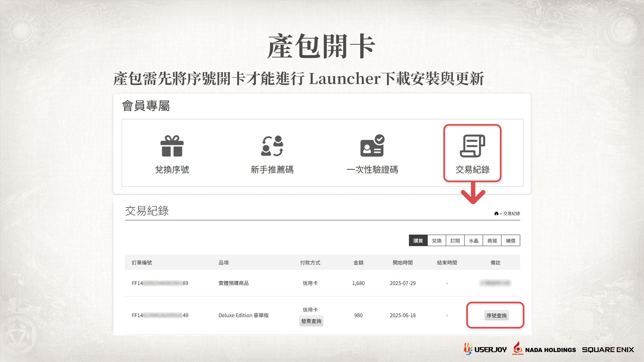Open the 訂閱 tab
This screenshot has width=644, height=362.
pos(455,241)
